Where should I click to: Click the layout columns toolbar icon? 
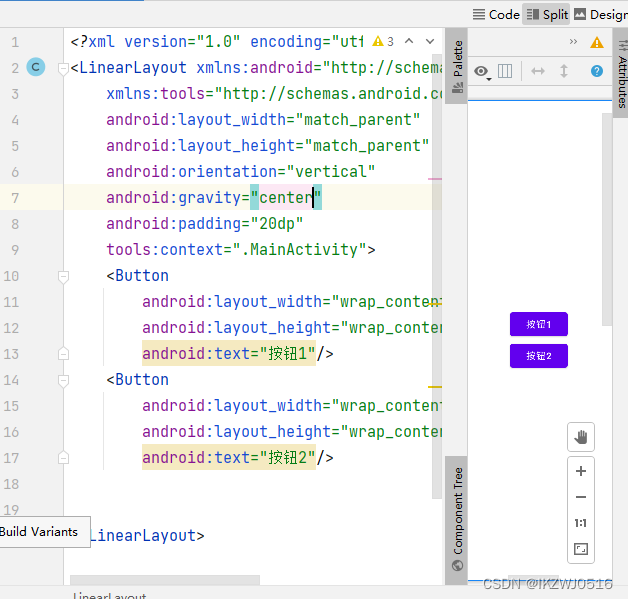(505, 71)
